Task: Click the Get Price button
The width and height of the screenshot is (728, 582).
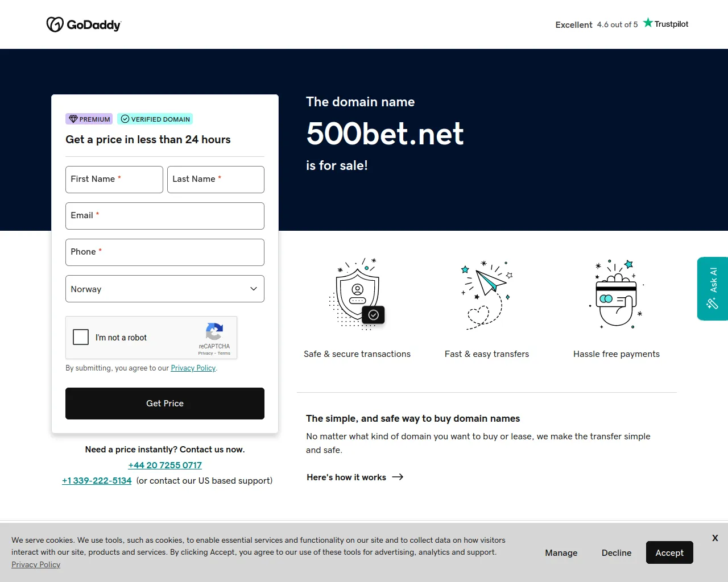Action: pyautogui.click(x=164, y=404)
